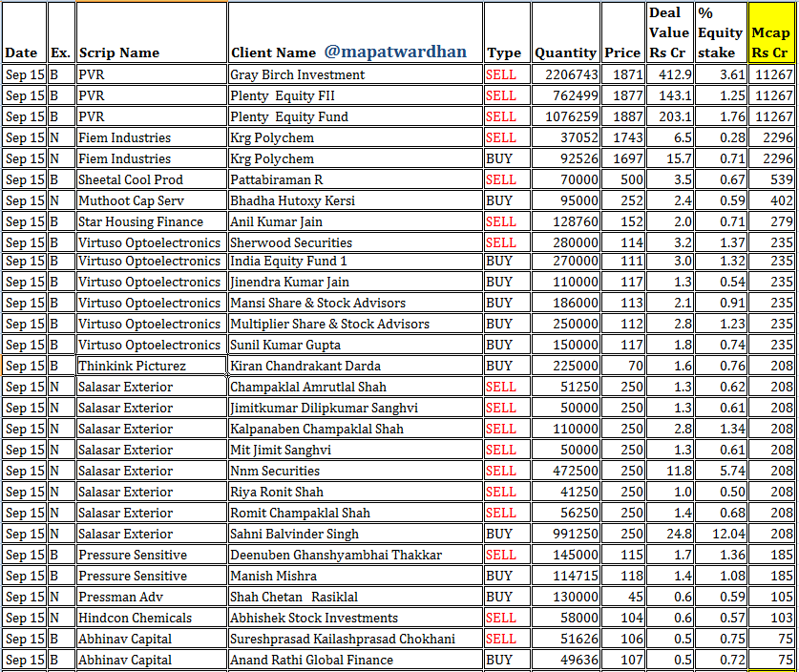
Task: Click the @mapatwardhan handle text
Action: coord(395,52)
